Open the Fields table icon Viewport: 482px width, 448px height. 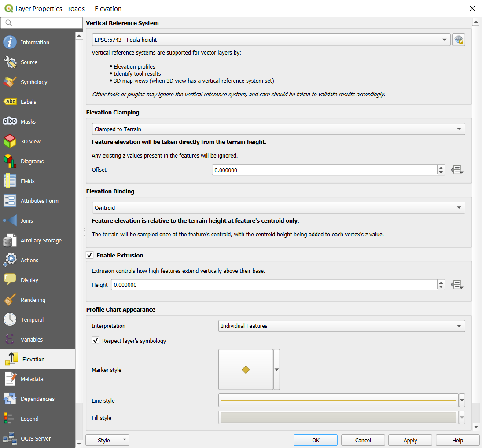(x=10, y=181)
